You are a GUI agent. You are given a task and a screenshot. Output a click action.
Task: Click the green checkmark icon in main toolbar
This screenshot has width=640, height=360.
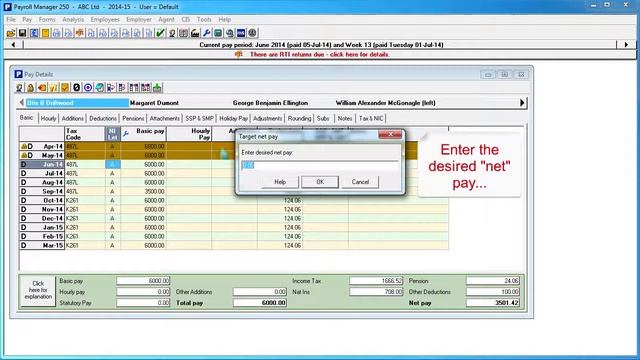[x=160, y=33]
